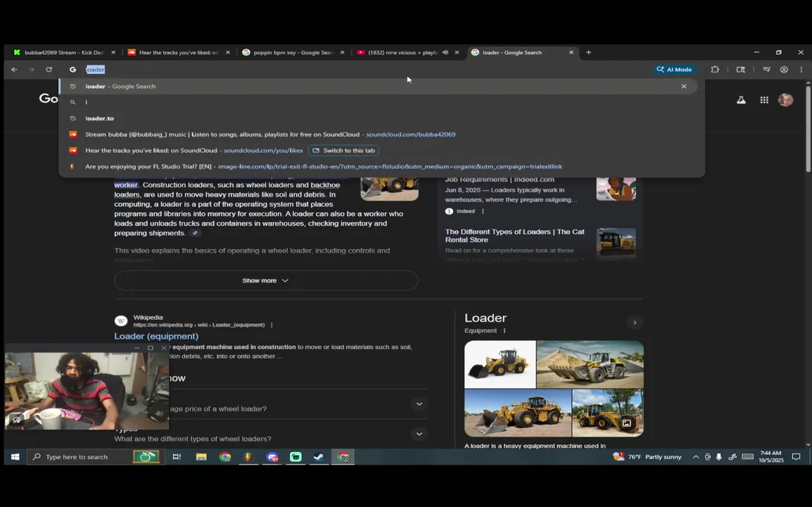Expand the Loader knowledge panel arrow
The image size is (812, 507).
(x=635, y=323)
